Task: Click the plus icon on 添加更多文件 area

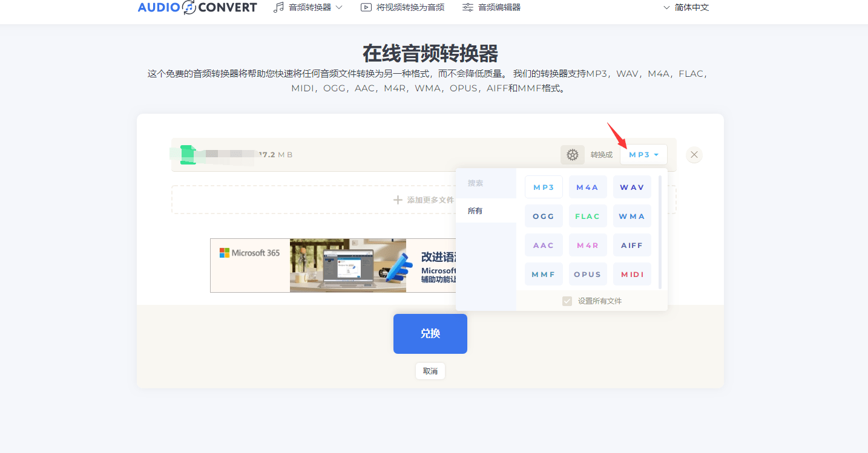Action: (397, 200)
